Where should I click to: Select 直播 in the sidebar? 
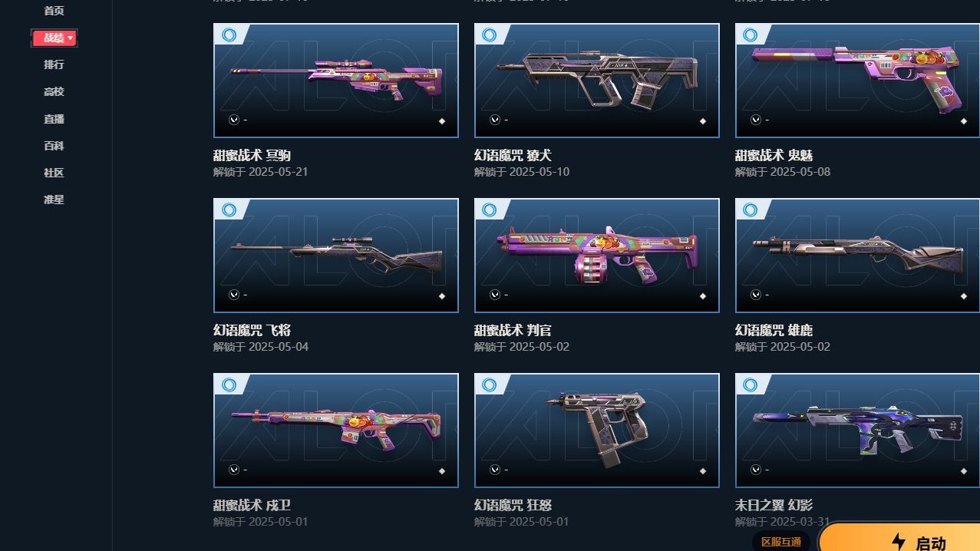click(x=54, y=119)
